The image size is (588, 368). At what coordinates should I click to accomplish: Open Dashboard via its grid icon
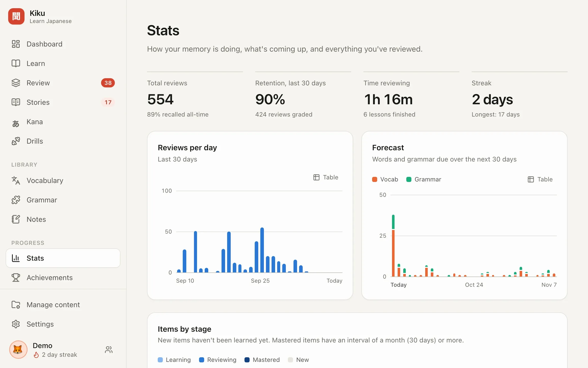(x=16, y=44)
